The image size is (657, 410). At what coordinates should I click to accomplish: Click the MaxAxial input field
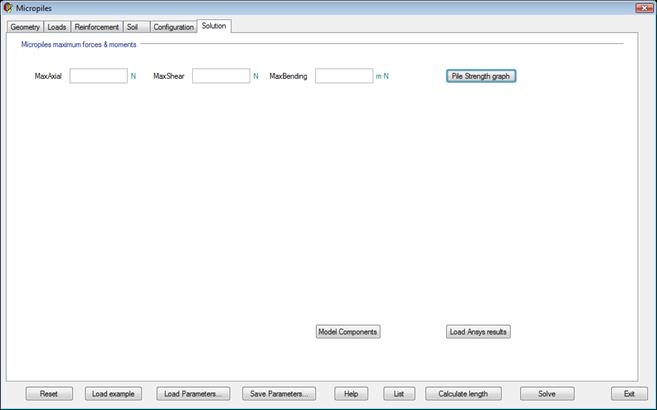tap(98, 76)
